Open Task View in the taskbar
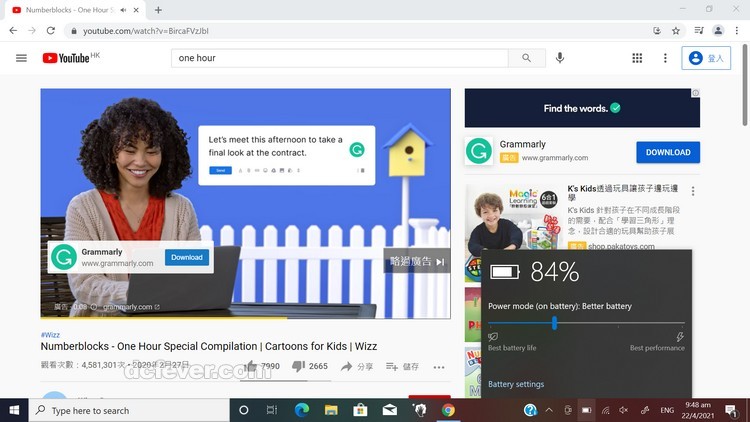 pyautogui.click(x=272, y=410)
